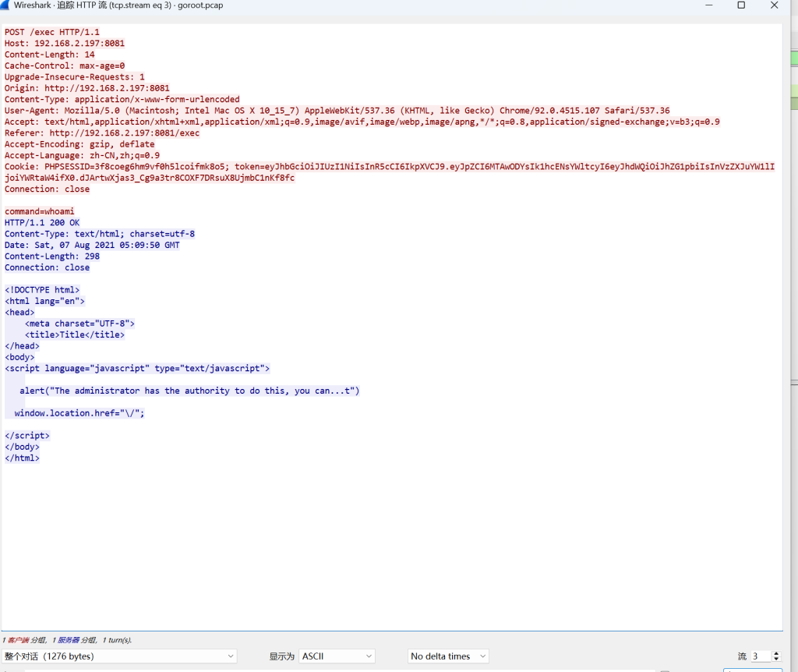Decrease stream number with down arrow
The image size is (798, 672).
pyautogui.click(x=776, y=660)
